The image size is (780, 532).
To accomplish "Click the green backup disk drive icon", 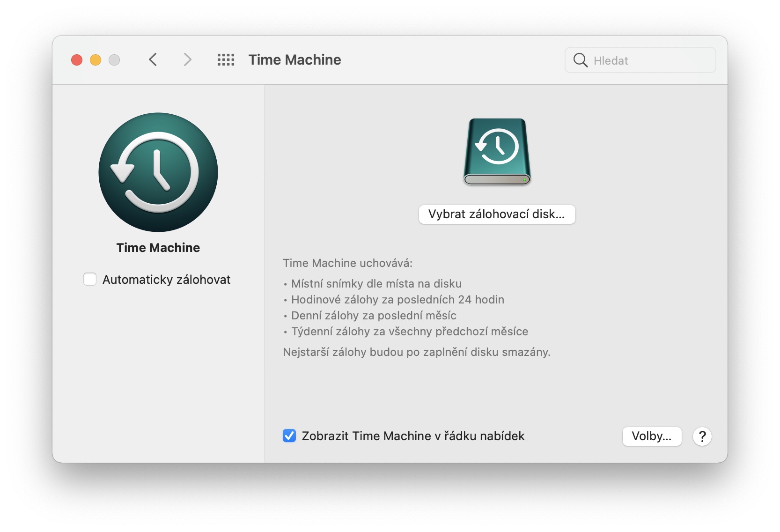I will coord(497,152).
